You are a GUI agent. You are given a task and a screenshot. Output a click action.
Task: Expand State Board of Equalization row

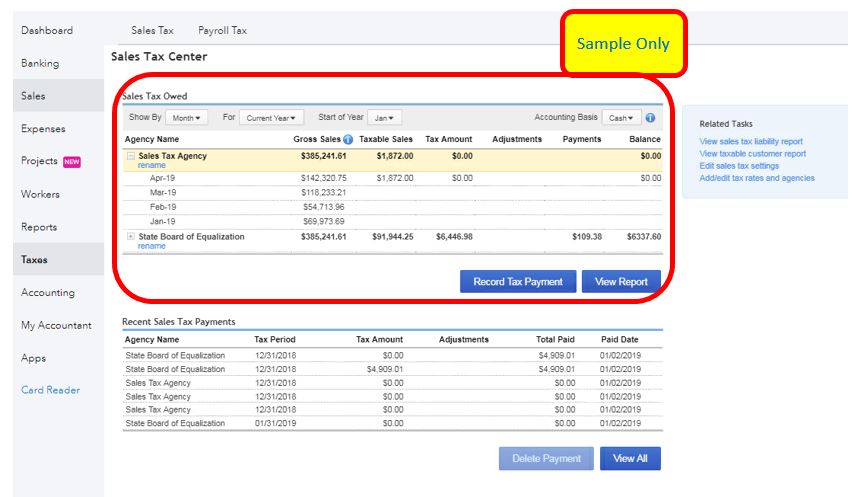[131, 236]
